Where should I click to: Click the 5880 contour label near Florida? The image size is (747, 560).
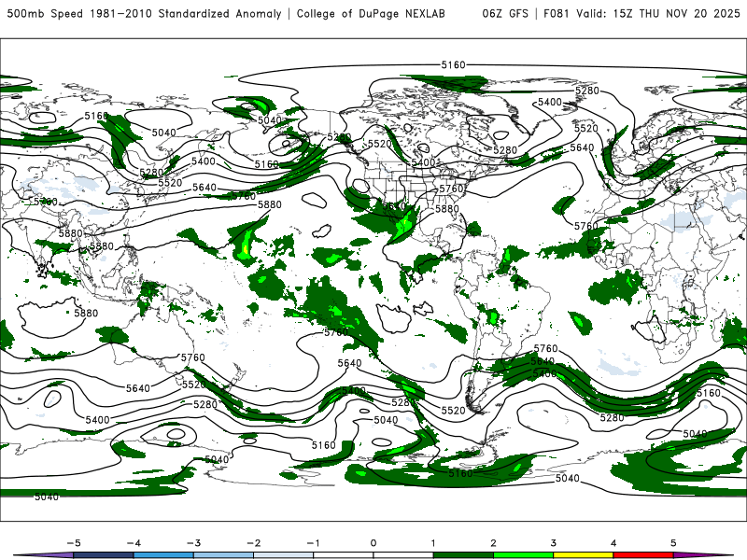click(447, 209)
